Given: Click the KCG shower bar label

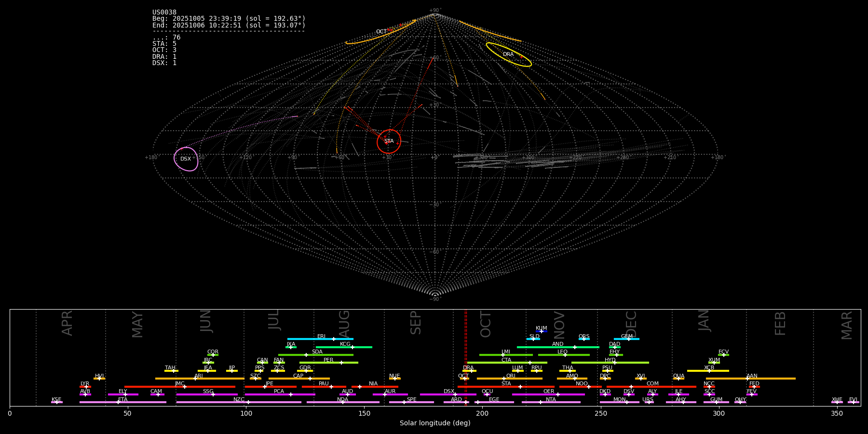Looking at the screenshot, I should [345, 344].
